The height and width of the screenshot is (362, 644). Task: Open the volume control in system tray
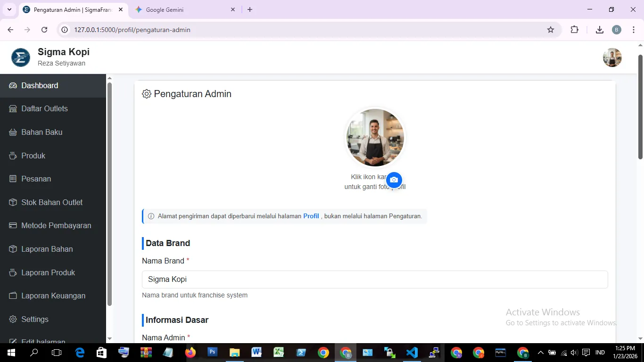coord(574,353)
